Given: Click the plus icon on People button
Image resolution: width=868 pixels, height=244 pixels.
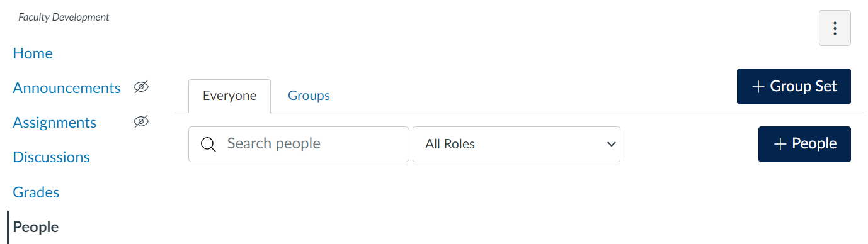Looking at the screenshot, I should pyautogui.click(x=780, y=145).
